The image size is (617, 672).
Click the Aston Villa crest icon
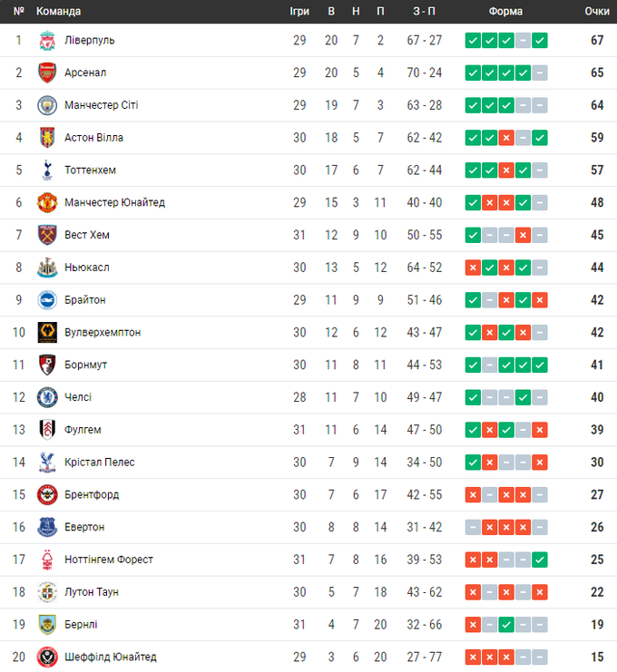pos(46,138)
